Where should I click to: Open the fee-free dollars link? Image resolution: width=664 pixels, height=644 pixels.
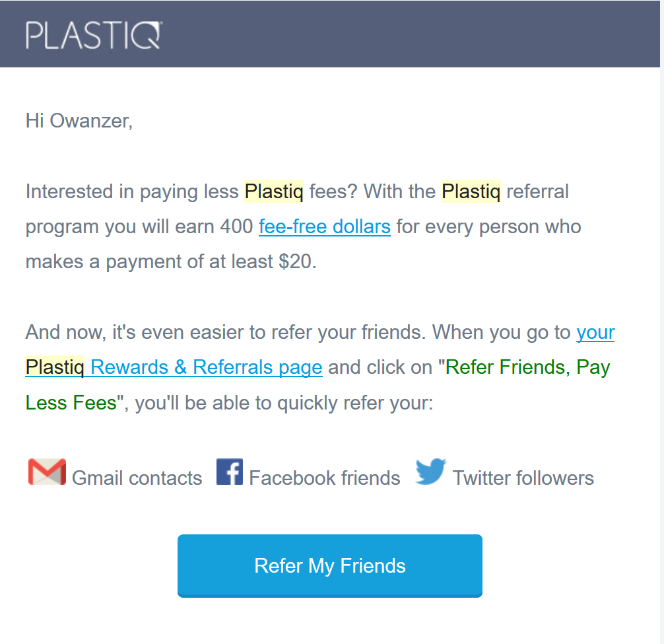(324, 227)
